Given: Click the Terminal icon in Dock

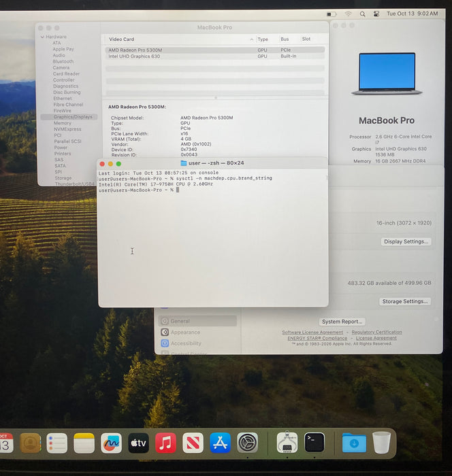Looking at the screenshot, I should click(x=314, y=443).
